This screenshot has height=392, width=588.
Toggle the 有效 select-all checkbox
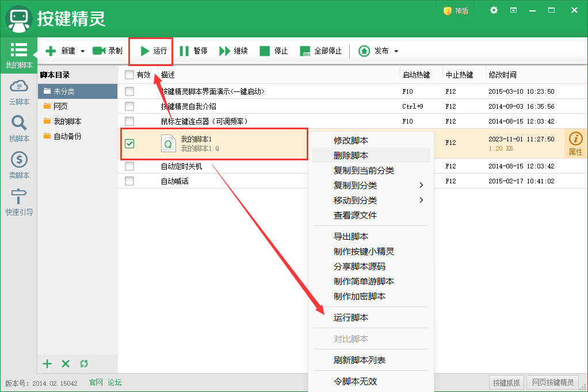(x=129, y=75)
